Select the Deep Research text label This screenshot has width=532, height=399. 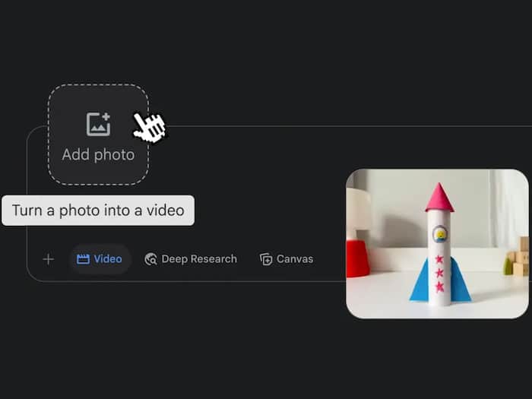point(199,259)
